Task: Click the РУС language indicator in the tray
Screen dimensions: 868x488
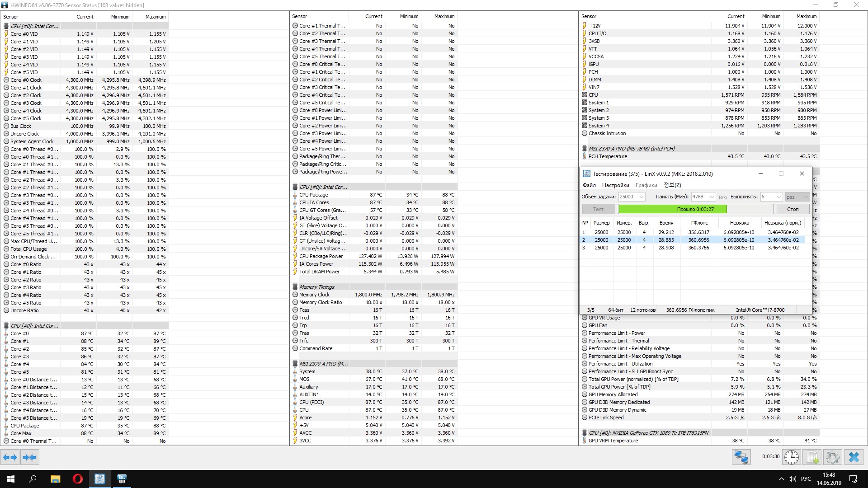Action: coord(806,479)
